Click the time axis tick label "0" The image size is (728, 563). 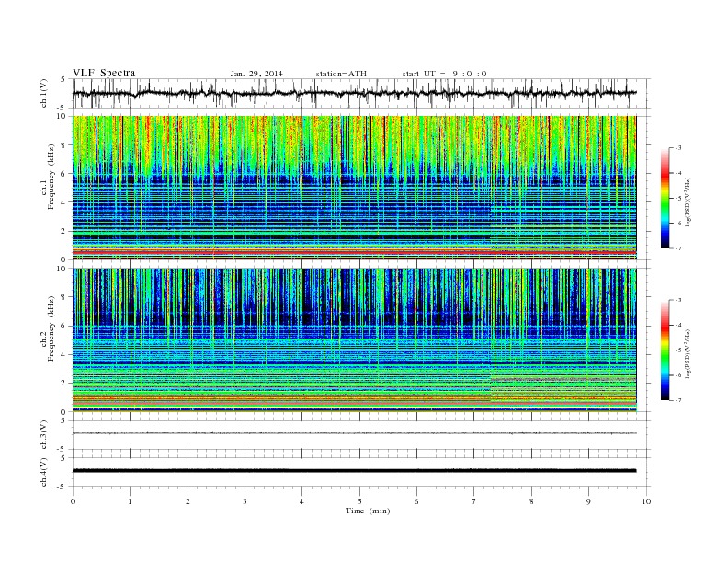[73, 501]
